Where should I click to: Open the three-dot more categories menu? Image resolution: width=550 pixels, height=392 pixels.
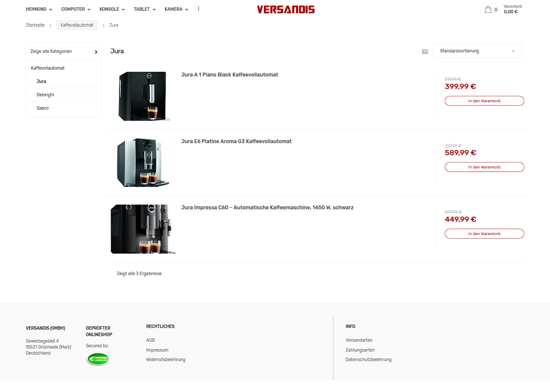click(199, 9)
